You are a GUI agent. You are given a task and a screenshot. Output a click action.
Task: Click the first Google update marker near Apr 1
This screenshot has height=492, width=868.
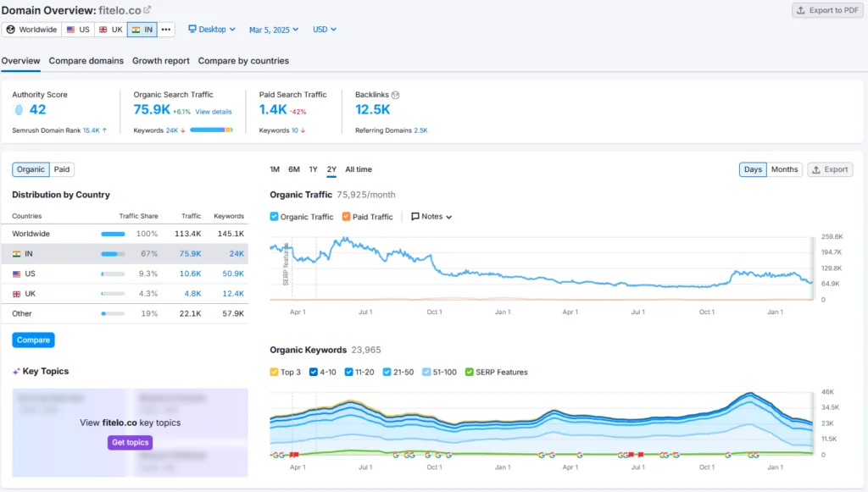point(275,455)
